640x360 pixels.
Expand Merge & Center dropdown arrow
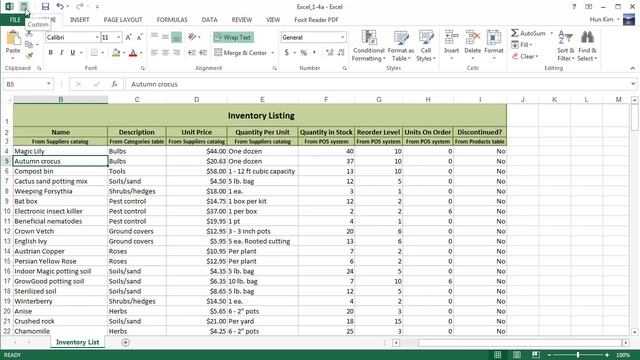click(273, 53)
